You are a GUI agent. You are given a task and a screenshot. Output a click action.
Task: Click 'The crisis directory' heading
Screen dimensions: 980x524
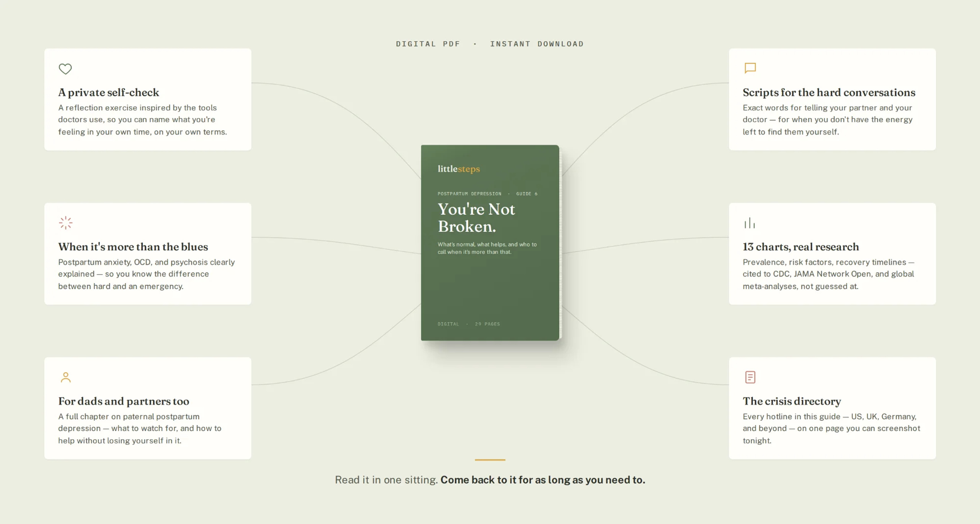tap(792, 401)
